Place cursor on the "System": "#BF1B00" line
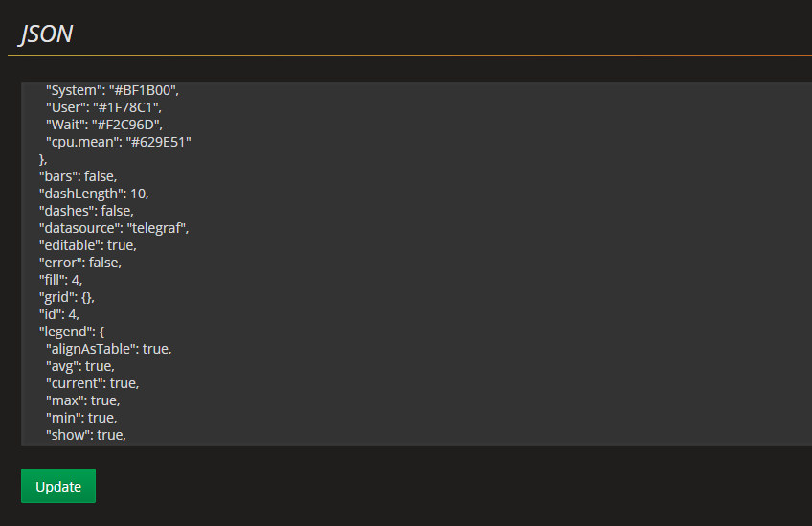This screenshot has width=812, height=526. [112, 90]
